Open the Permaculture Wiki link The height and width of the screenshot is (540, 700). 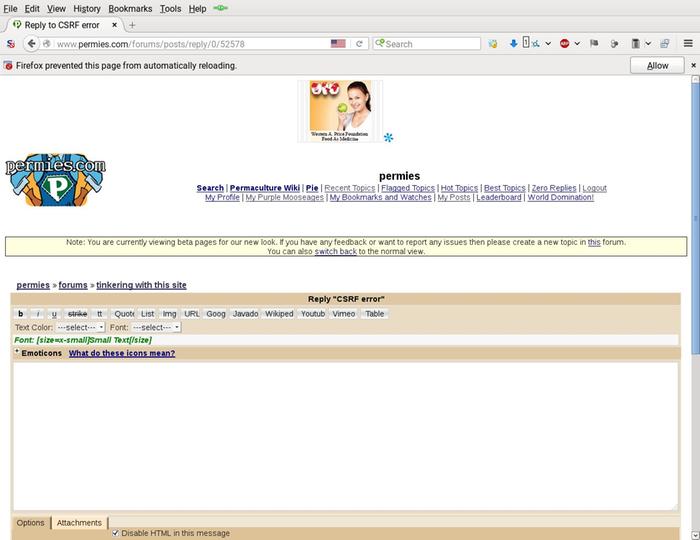click(x=264, y=188)
